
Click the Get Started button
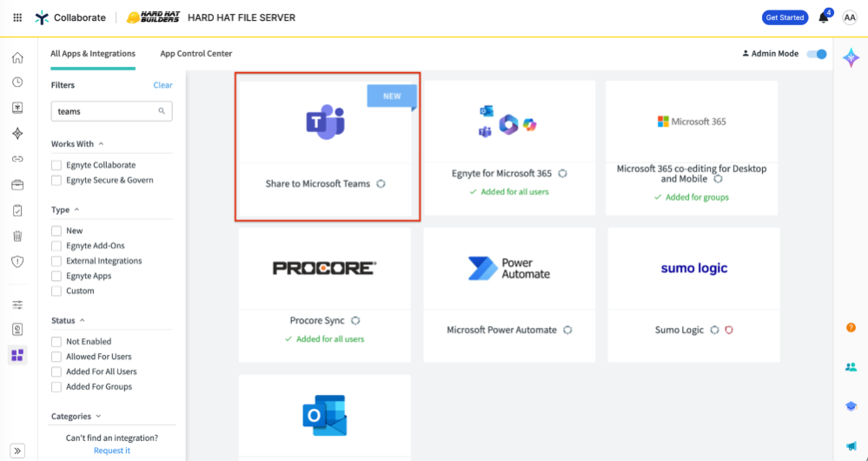pyautogui.click(x=785, y=17)
